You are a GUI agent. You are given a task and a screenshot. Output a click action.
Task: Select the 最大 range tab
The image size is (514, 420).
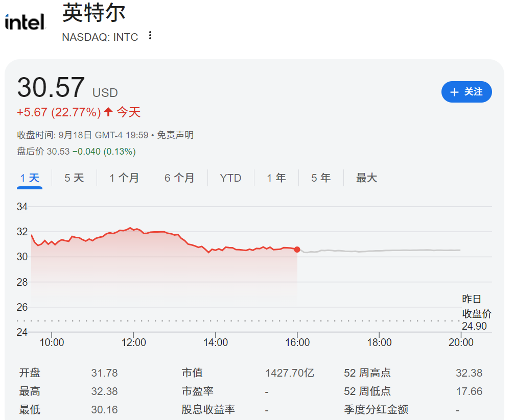click(366, 178)
